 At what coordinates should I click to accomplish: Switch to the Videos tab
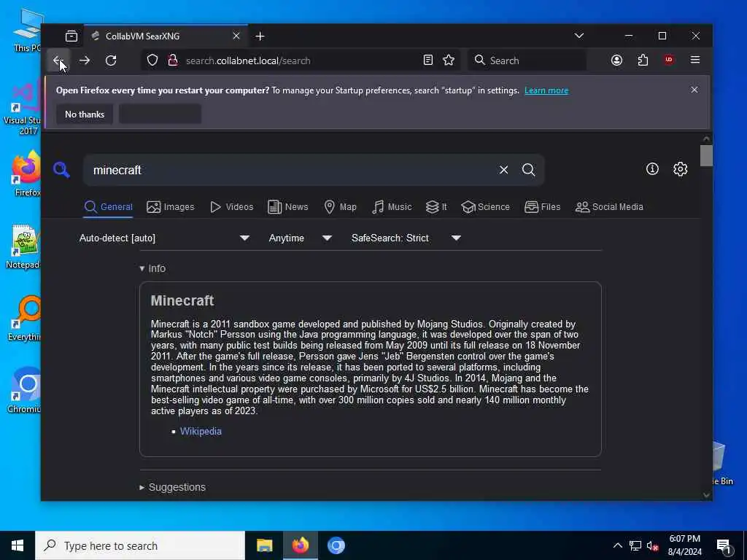point(231,207)
